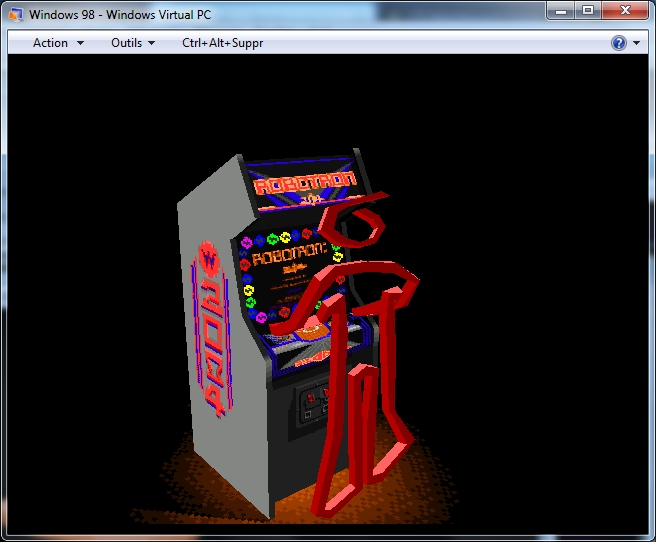Open the Outils menu

(x=133, y=43)
